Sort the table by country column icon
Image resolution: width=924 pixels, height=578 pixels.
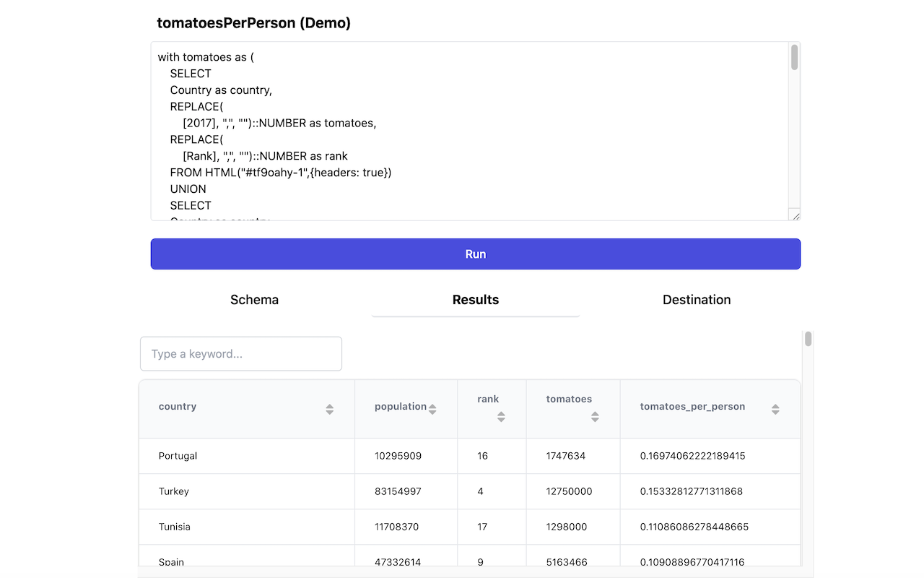pyautogui.click(x=329, y=409)
